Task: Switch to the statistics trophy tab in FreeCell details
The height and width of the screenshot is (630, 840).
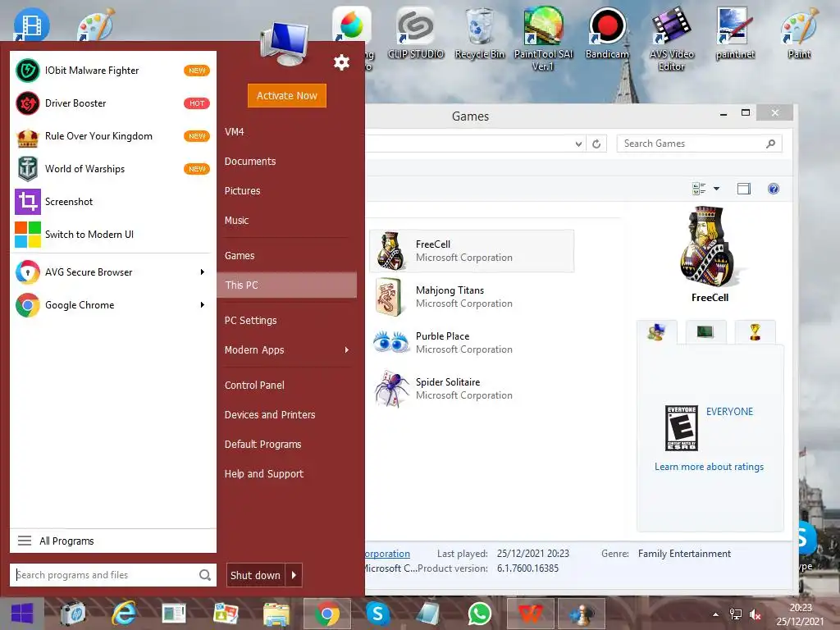Action: [x=755, y=332]
